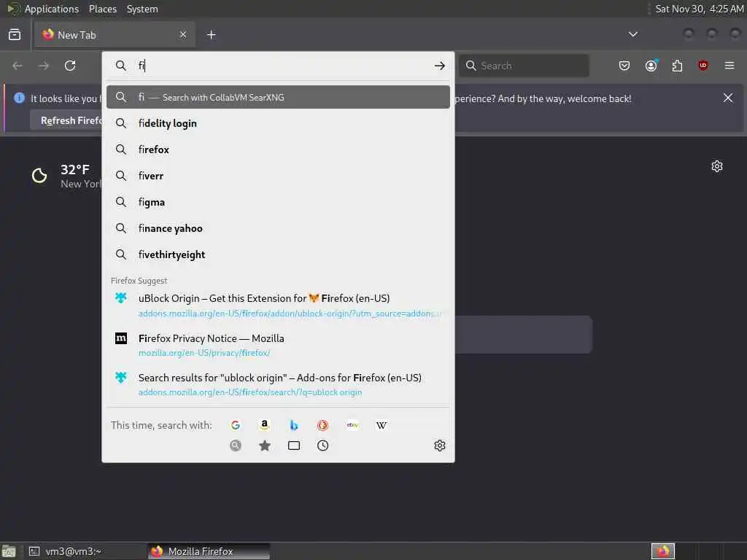Click the Go arrow in the address bar
The height and width of the screenshot is (560, 747).
(439, 66)
